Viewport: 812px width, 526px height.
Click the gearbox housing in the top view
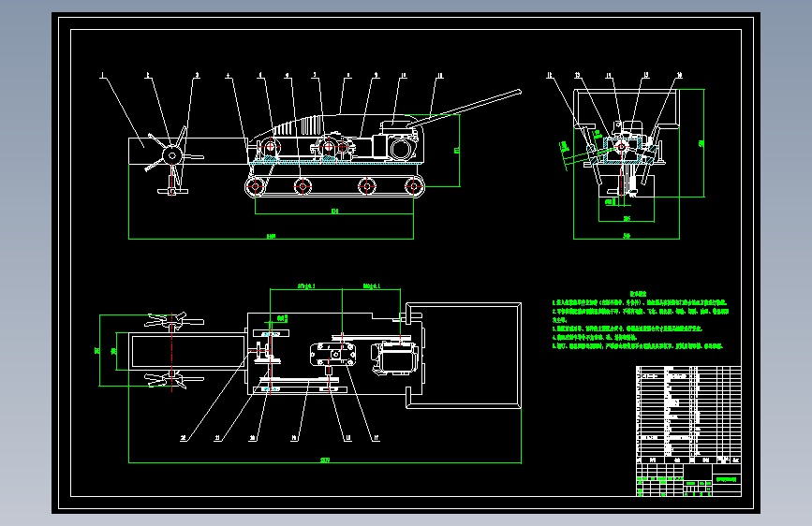tap(332, 355)
